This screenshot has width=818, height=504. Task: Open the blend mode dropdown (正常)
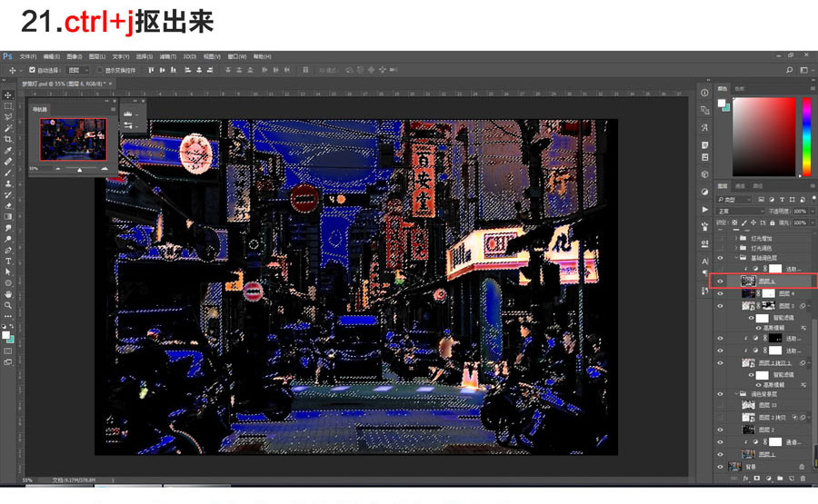[740, 211]
